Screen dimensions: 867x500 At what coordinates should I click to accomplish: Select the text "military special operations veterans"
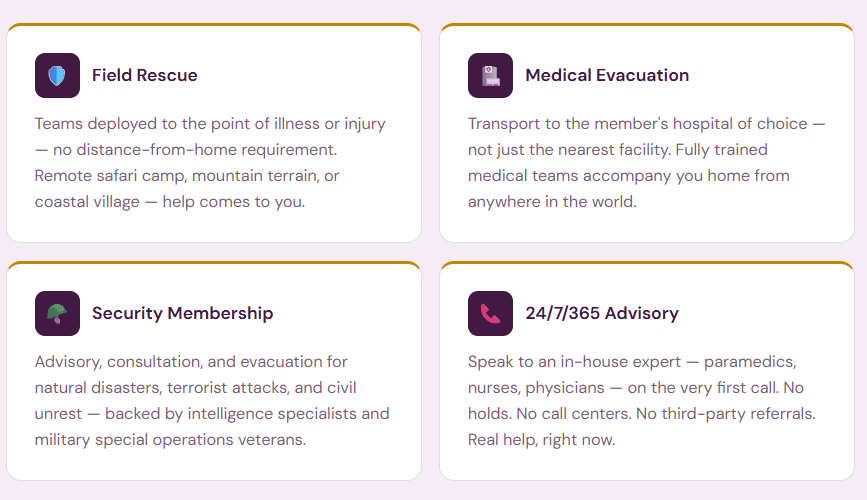pyautogui.click(x=170, y=439)
